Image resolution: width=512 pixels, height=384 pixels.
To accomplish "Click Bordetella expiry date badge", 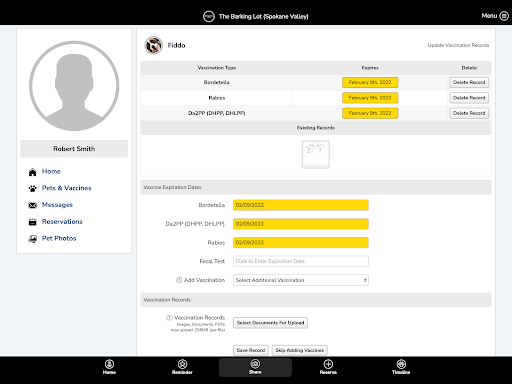I will 370,82.
